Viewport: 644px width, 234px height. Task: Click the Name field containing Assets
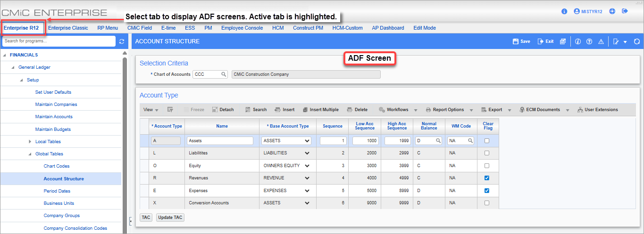click(220, 140)
